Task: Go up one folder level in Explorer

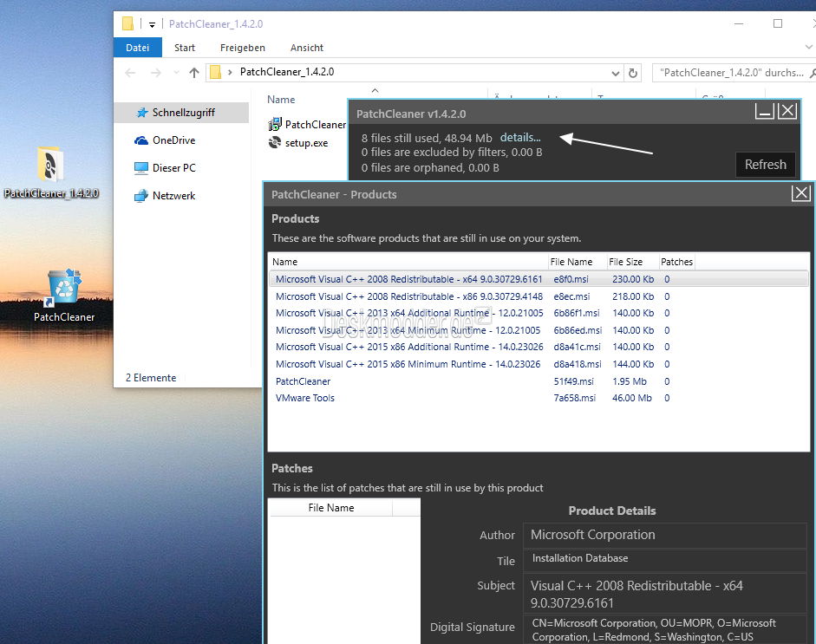Action: point(194,73)
